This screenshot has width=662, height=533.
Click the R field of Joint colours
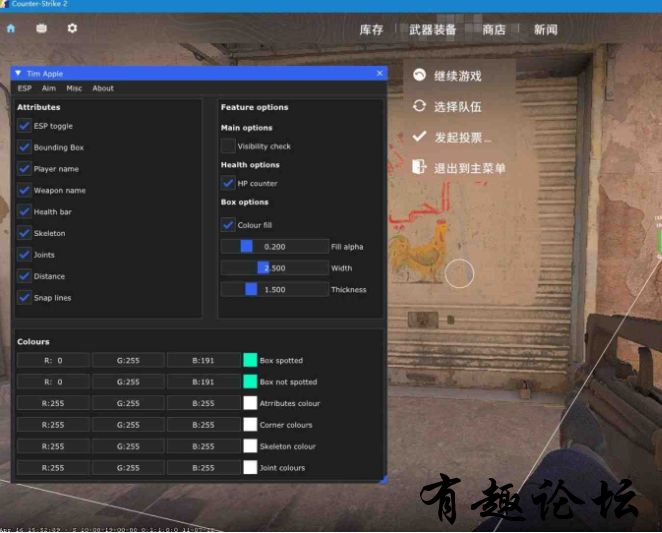(x=53, y=468)
